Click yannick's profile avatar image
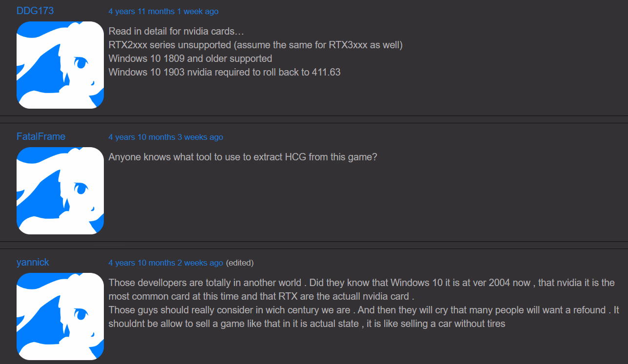628x364 pixels. pos(60,316)
